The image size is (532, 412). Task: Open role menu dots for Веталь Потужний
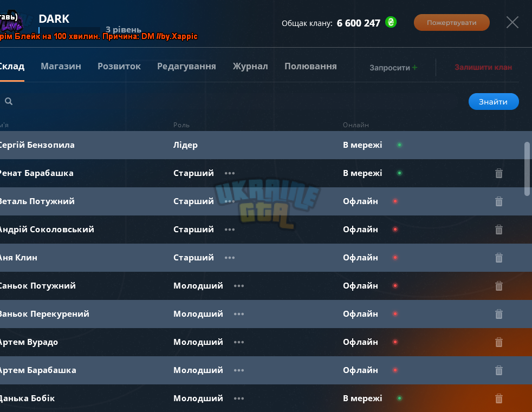coord(230,201)
